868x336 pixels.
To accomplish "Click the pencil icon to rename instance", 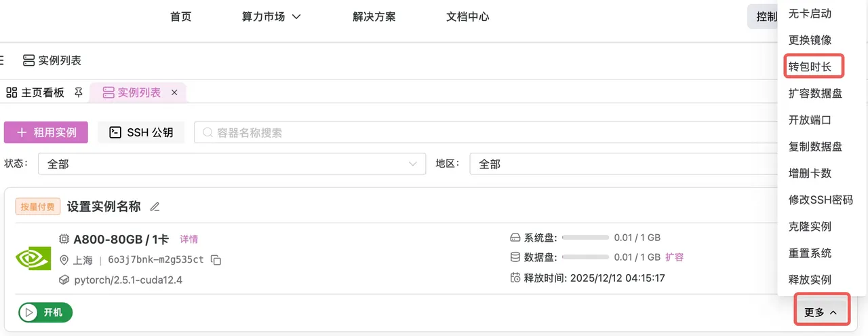I will (155, 207).
